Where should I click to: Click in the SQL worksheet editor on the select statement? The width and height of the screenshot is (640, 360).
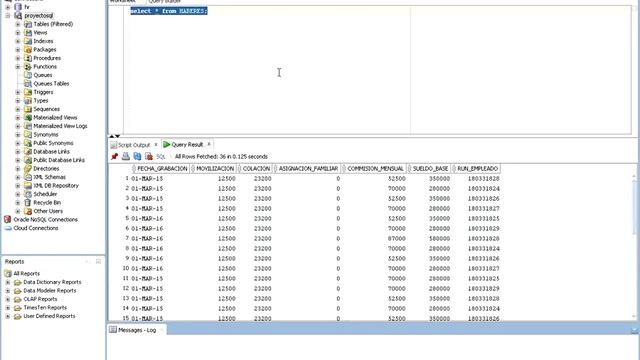click(x=169, y=11)
